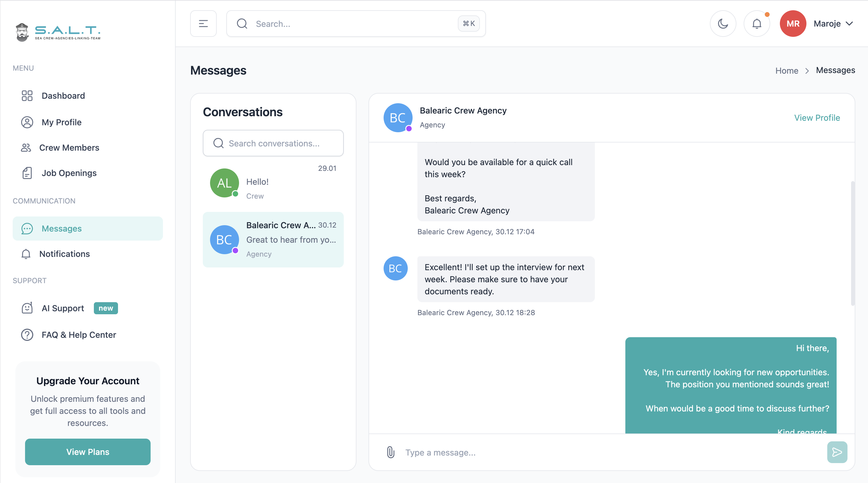Open Crew Members in sidebar menu

[x=69, y=148]
